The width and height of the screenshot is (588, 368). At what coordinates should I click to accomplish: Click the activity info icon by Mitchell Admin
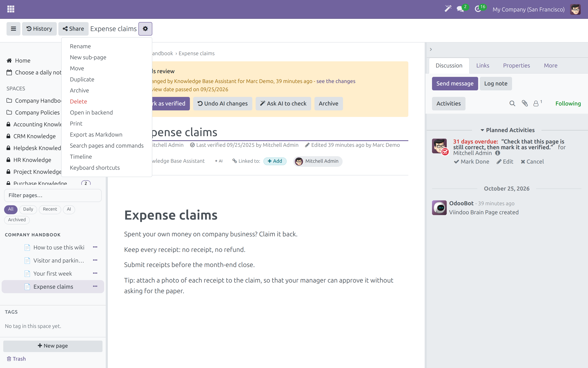(497, 153)
